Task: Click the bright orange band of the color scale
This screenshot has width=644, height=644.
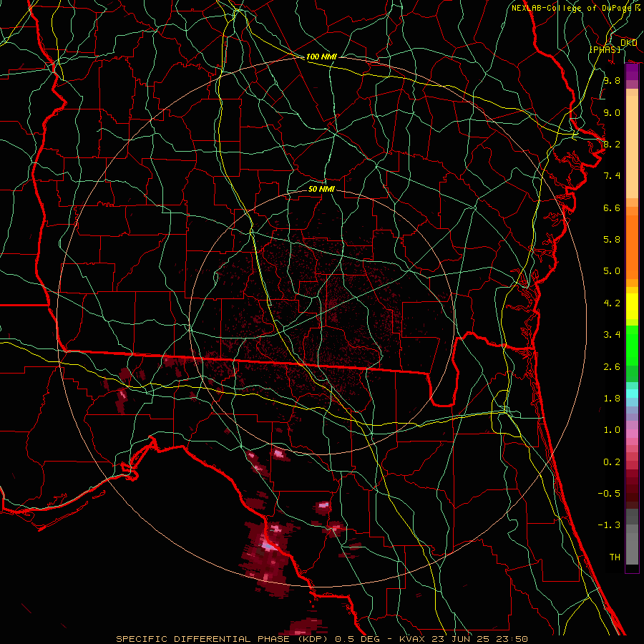Action: (632, 247)
